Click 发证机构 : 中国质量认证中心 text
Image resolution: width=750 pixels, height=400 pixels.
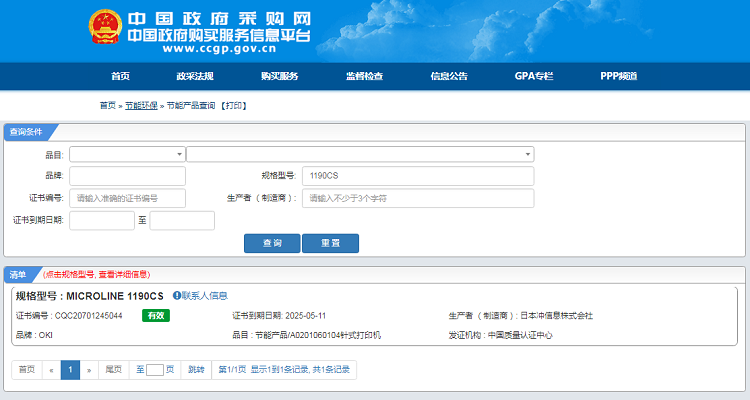[500, 335]
